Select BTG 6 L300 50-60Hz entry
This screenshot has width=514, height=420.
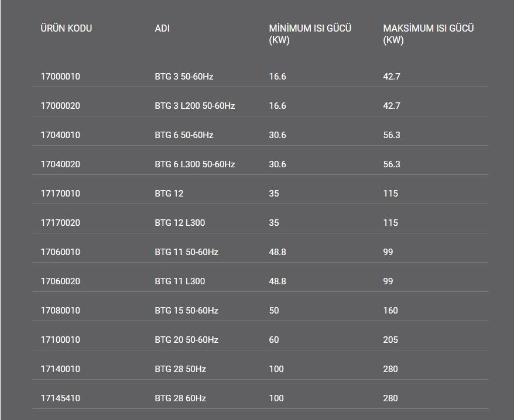[x=195, y=164]
